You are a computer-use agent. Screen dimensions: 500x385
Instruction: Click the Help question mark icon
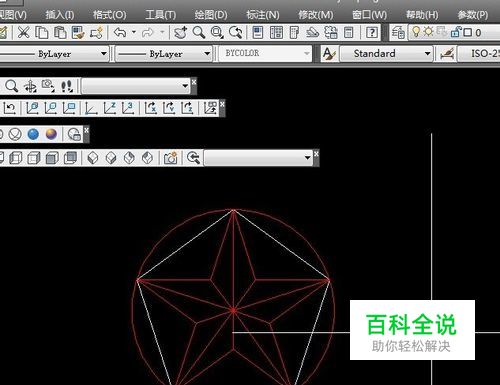372,32
